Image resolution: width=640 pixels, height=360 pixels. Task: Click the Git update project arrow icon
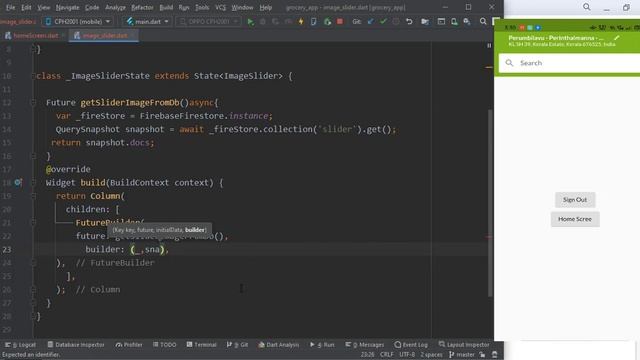coord(371,22)
